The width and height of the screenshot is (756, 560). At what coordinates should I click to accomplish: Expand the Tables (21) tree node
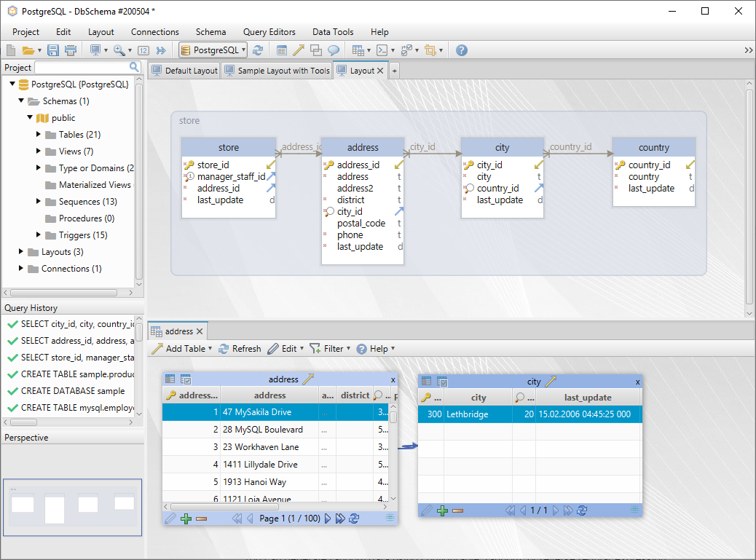coord(39,135)
